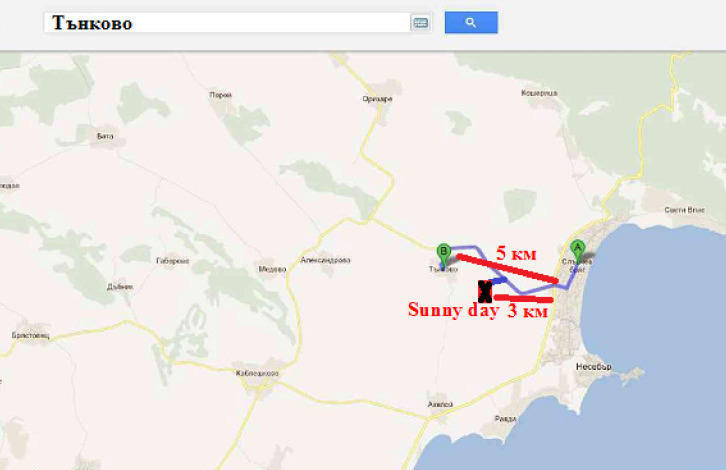
Task: Click the Кошарица place label
Action: [538, 92]
